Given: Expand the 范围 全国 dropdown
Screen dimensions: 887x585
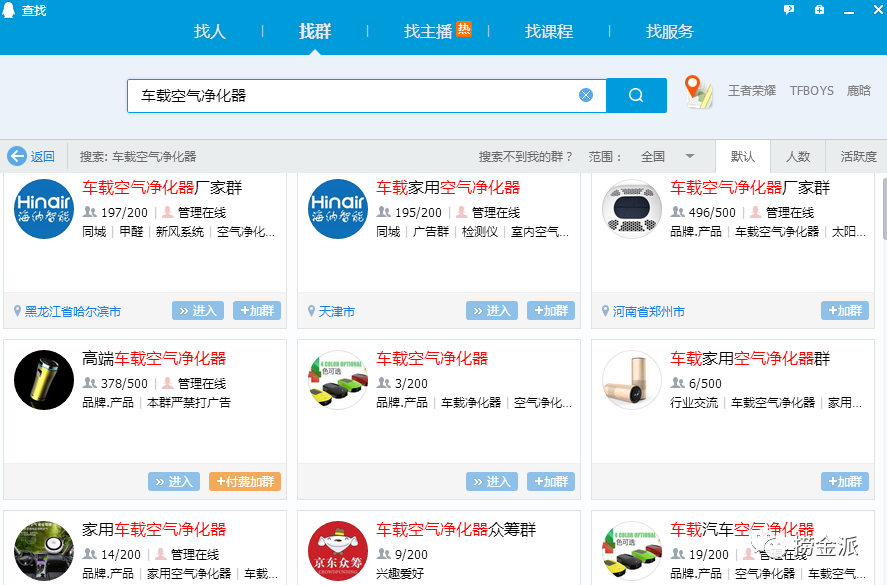Looking at the screenshot, I should pos(689,156).
